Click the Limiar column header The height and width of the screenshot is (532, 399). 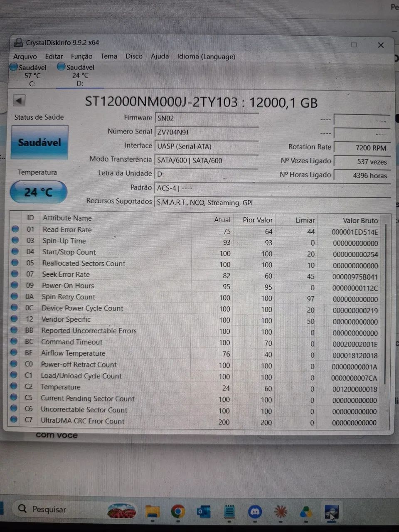[x=305, y=220]
